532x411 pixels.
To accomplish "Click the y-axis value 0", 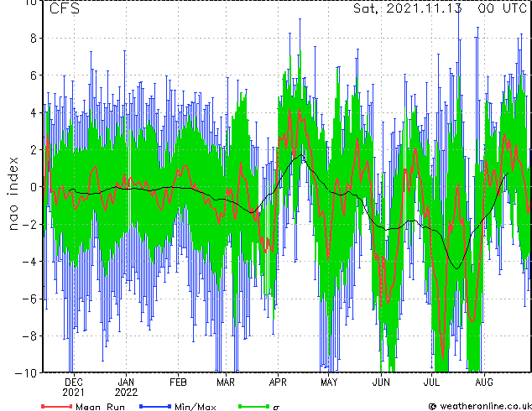I will pos(34,187).
